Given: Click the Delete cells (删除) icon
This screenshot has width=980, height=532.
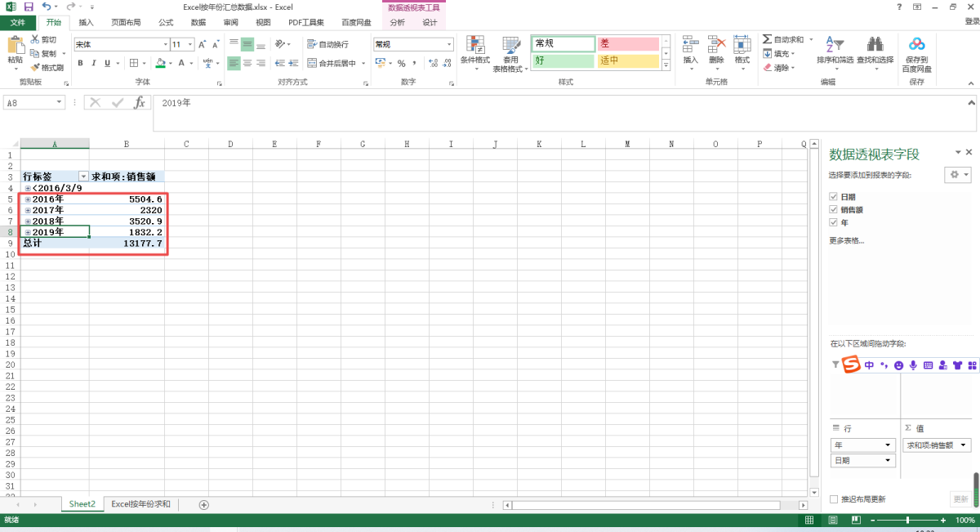Looking at the screenshot, I should pyautogui.click(x=716, y=45).
